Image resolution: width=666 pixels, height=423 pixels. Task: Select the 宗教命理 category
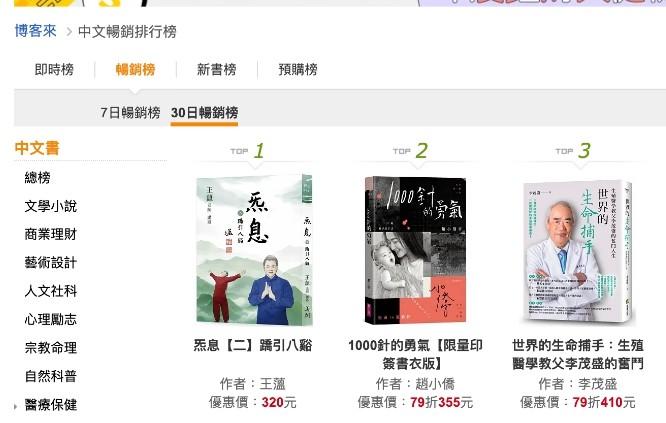[x=51, y=347]
